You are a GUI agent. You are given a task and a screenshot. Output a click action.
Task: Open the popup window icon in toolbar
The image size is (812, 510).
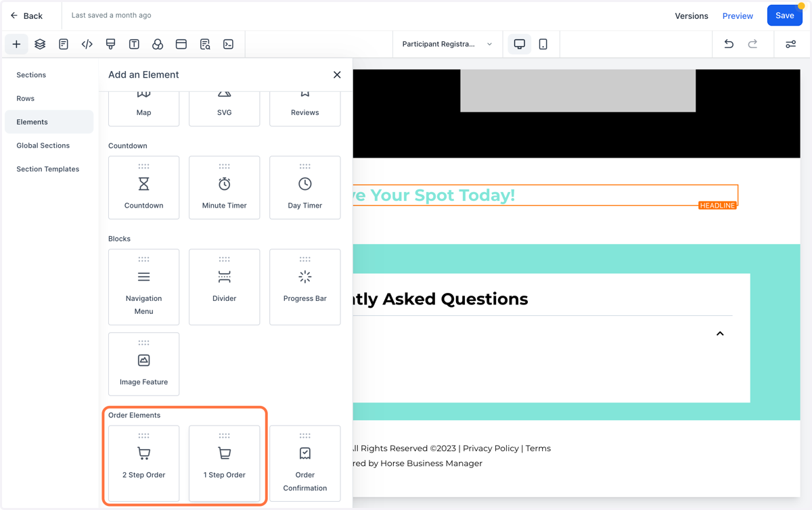181,44
